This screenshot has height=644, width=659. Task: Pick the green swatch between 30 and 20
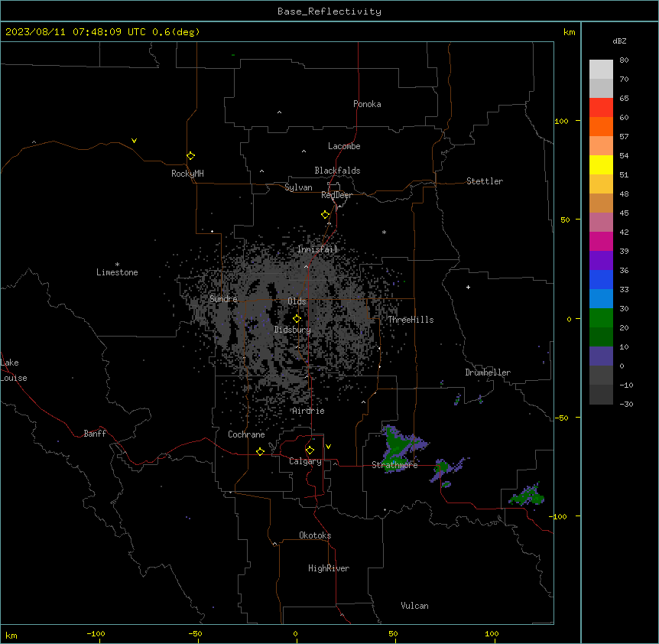tap(601, 318)
